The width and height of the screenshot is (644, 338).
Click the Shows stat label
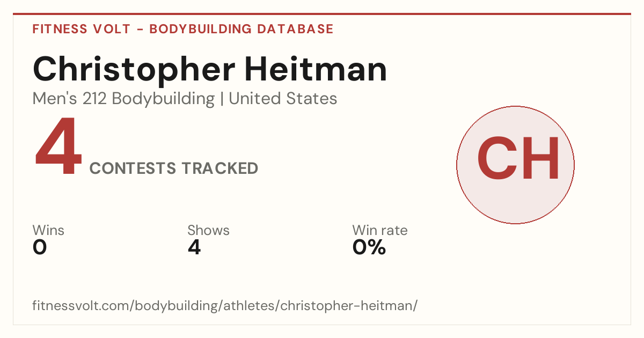pos(208,231)
